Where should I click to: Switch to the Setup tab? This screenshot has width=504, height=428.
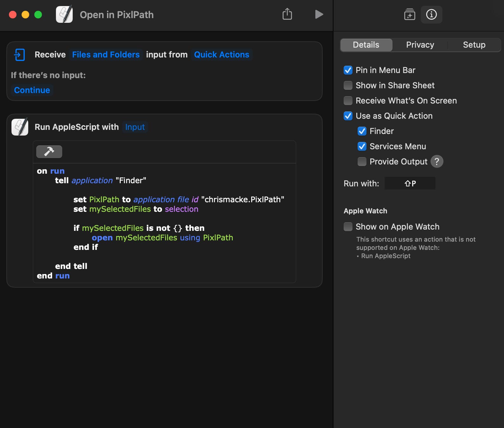(x=474, y=45)
